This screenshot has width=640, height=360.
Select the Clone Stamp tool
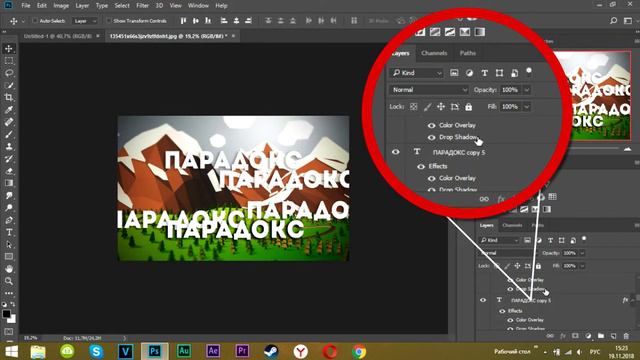click(x=9, y=147)
